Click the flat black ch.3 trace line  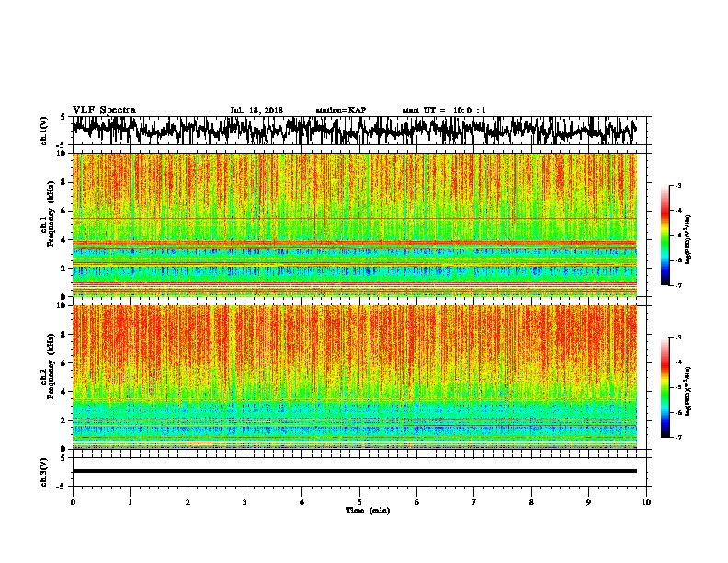[x=354, y=471]
